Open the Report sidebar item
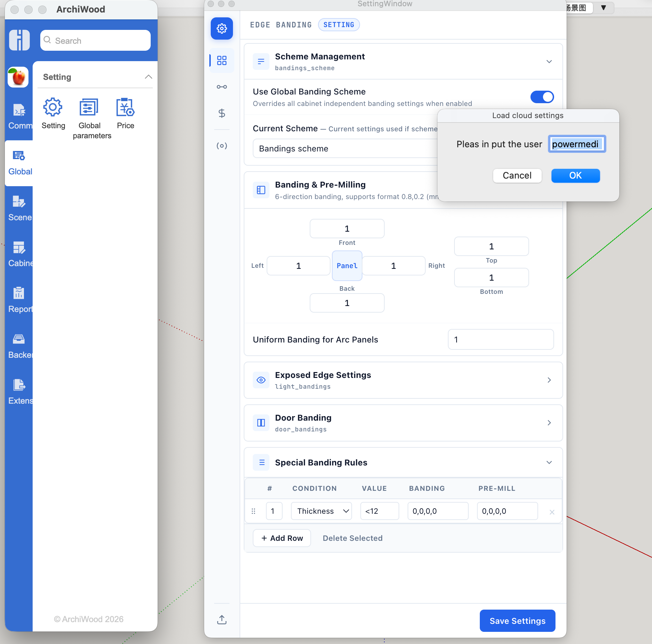Viewport: 652px width, 644px height. pos(19,300)
